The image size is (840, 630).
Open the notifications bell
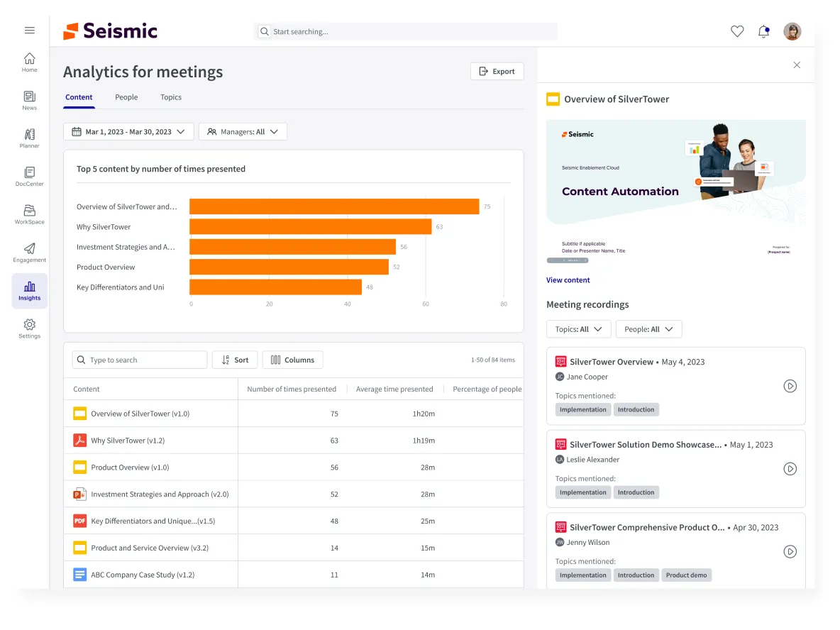(764, 31)
